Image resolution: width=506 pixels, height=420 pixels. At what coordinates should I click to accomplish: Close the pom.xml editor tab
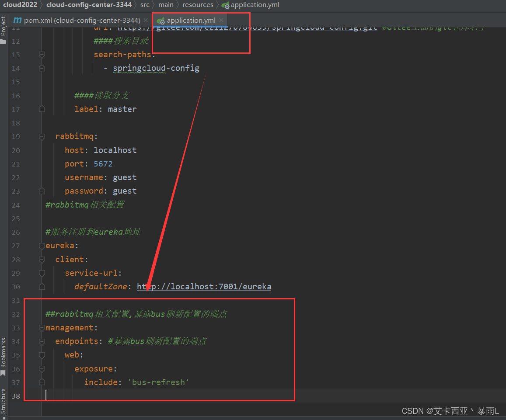[x=146, y=20]
